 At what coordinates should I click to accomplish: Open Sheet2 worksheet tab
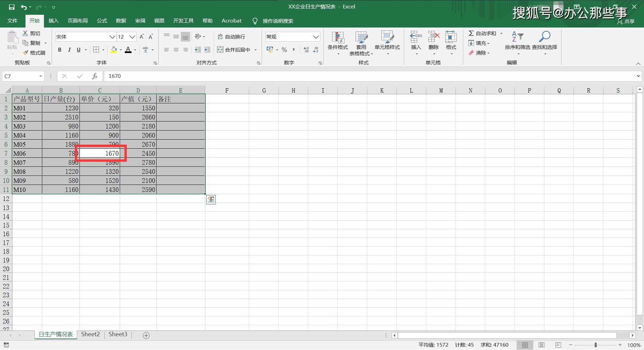(91, 335)
